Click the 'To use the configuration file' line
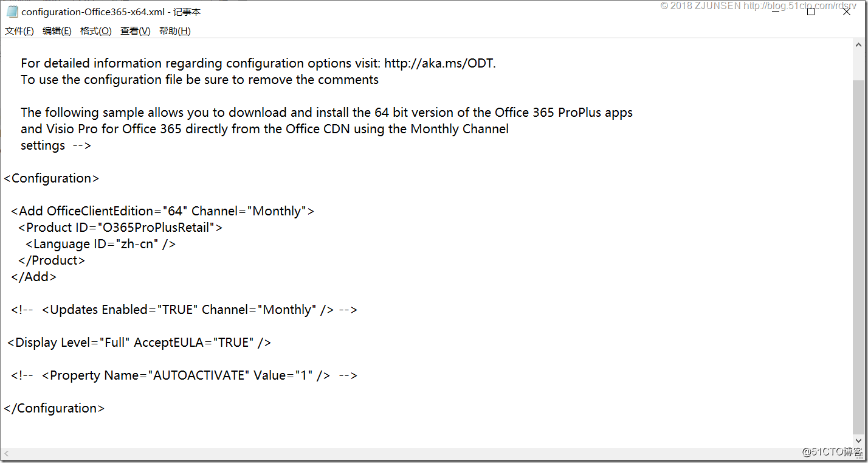868x463 pixels. pos(199,80)
